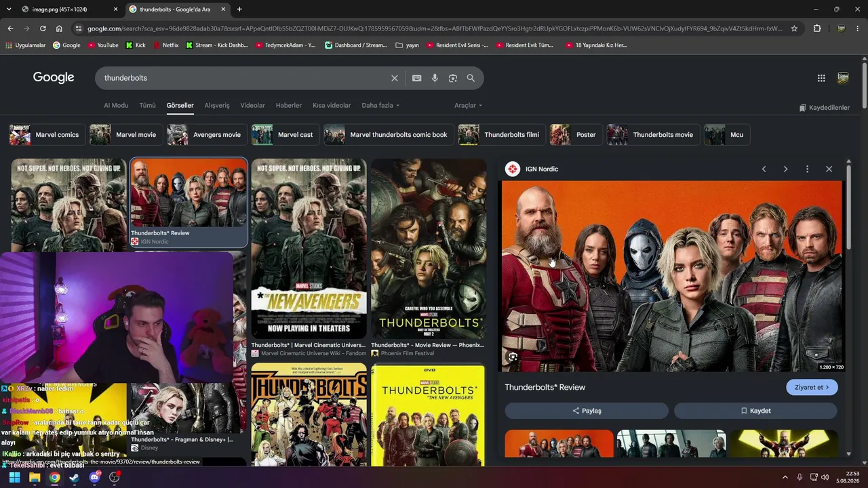Switch to the 'Kısa videolar' tab
Viewport: 868px width, 488px height.
pyautogui.click(x=332, y=106)
